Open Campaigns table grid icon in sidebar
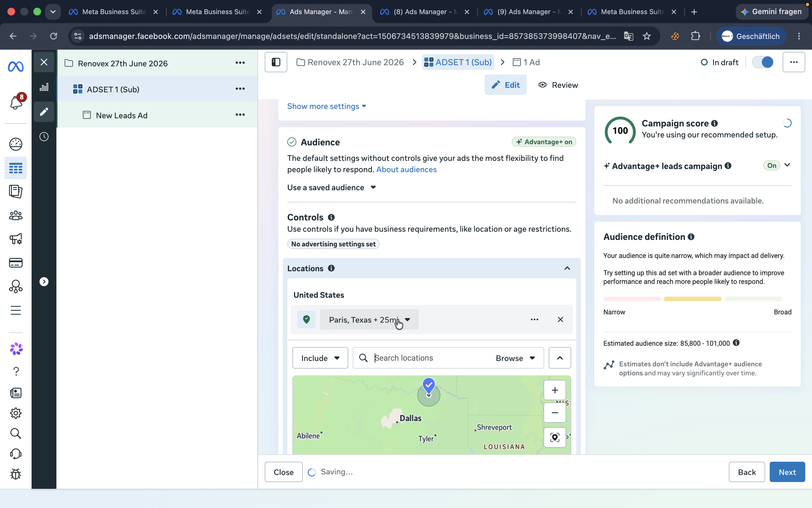 click(16, 168)
